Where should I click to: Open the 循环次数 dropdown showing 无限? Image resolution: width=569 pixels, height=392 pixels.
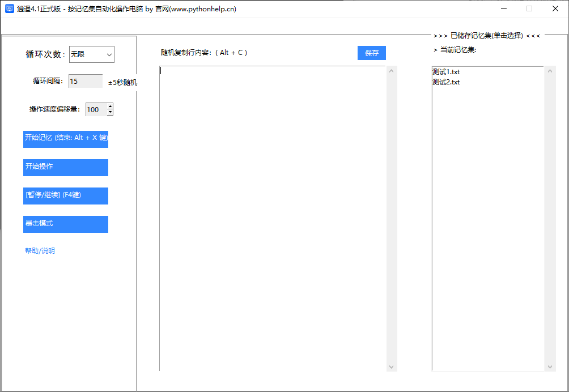point(92,55)
